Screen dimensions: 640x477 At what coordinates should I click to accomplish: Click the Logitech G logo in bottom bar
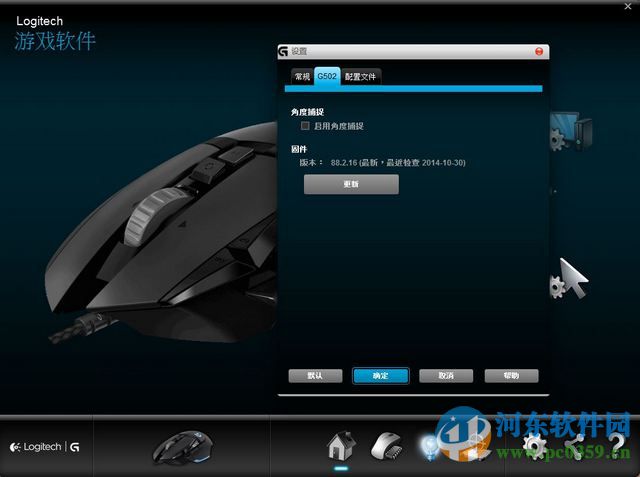[x=44, y=447]
